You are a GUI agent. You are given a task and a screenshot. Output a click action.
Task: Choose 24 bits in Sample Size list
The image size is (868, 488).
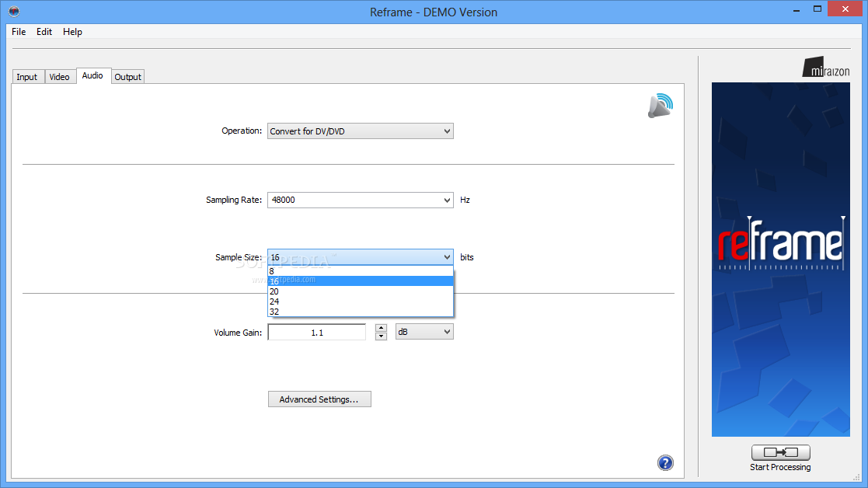(x=361, y=301)
